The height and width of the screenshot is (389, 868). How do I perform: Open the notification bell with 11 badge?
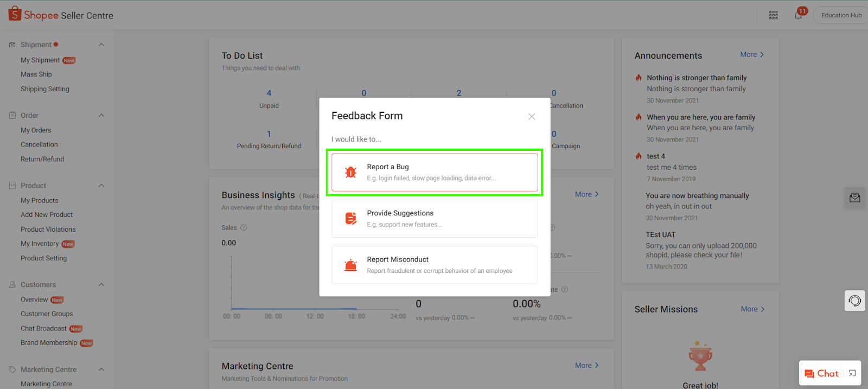pos(798,15)
